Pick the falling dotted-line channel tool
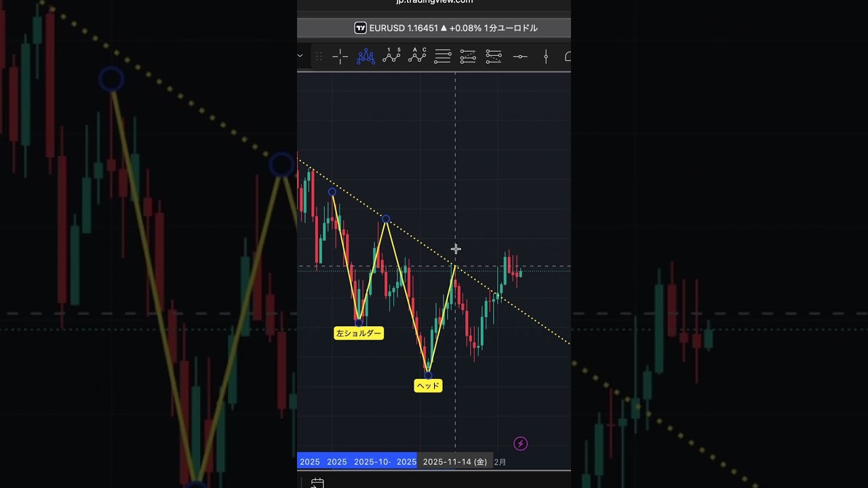Screen dimensions: 868x488 coord(494,57)
